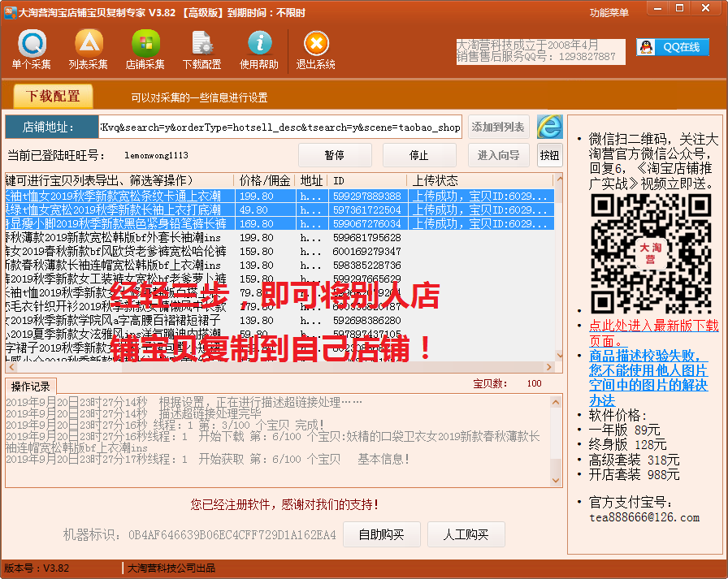Select the row with ID 592698386280

[279, 321]
